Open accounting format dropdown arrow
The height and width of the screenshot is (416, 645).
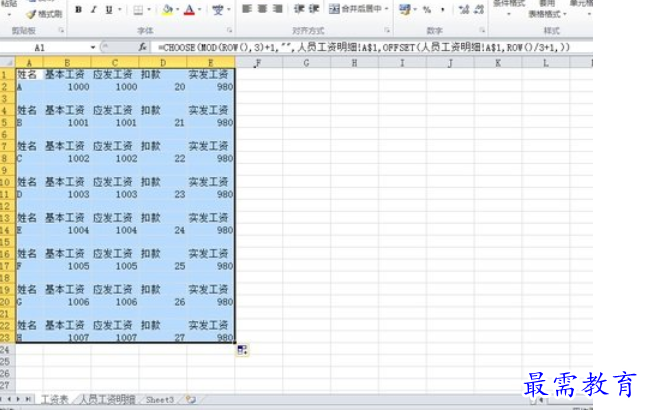415,9
